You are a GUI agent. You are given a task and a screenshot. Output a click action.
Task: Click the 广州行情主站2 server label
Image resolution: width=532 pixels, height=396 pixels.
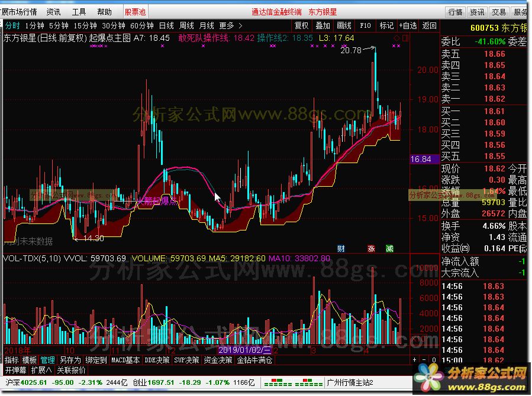(x=350, y=383)
